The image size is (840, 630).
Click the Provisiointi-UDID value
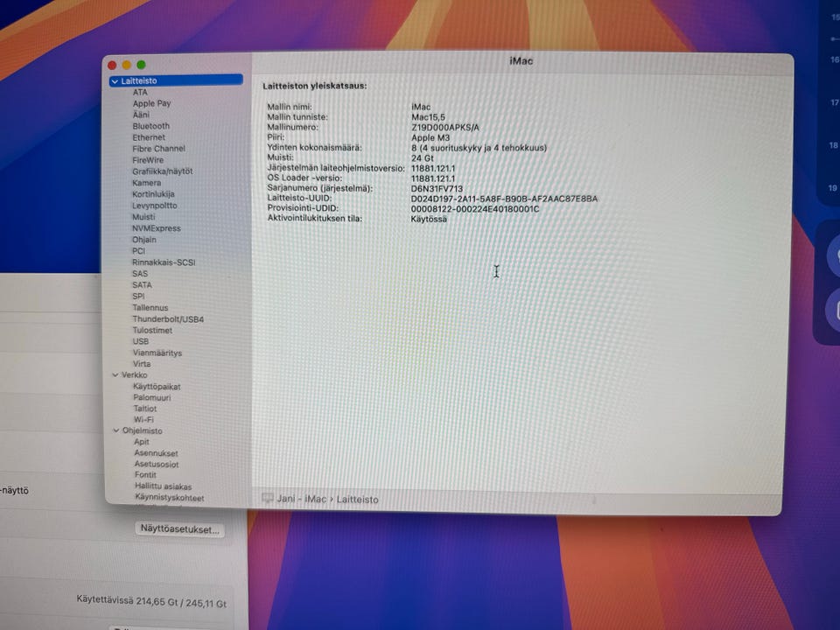[474, 209]
